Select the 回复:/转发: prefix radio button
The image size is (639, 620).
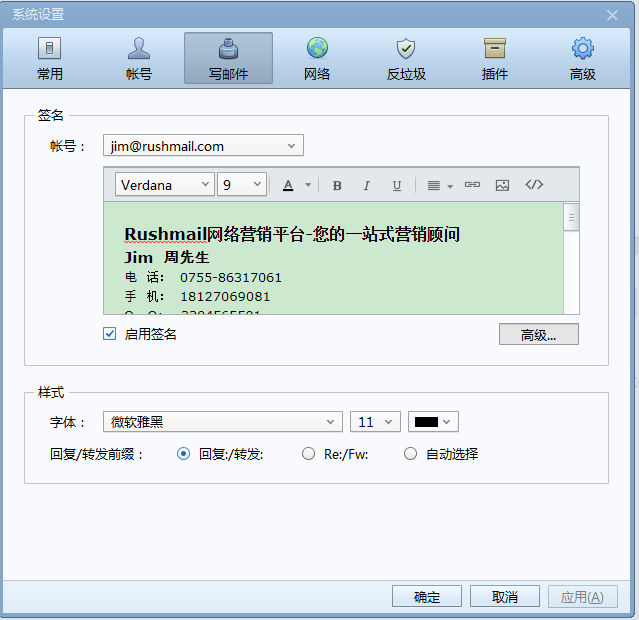[183, 454]
